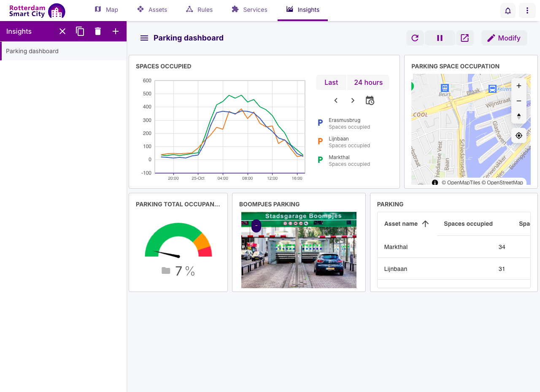Open the 24 hours timeframe dropdown
This screenshot has width=540, height=392.
pyautogui.click(x=368, y=82)
